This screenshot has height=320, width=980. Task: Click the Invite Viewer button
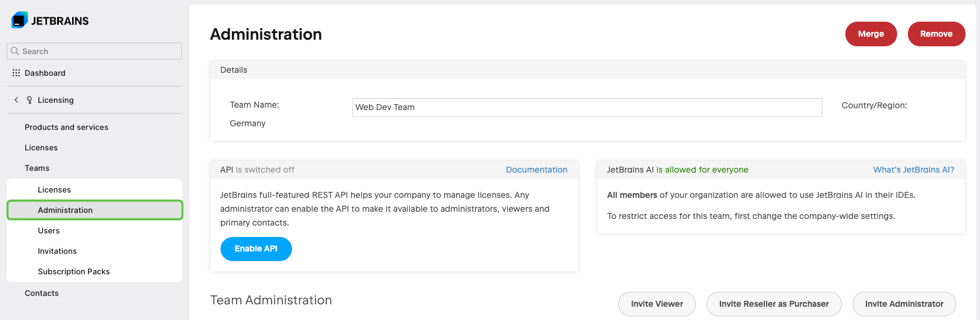(x=657, y=304)
